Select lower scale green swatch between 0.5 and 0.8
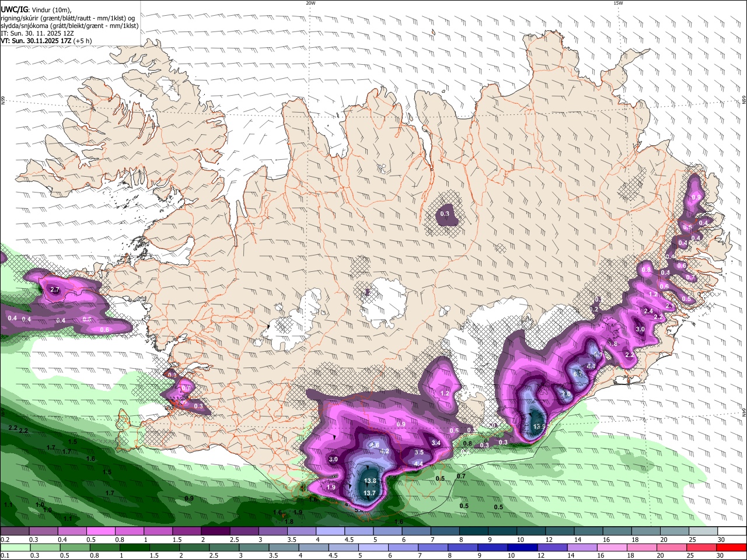This screenshot has height=560, width=747. [x=74, y=547]
